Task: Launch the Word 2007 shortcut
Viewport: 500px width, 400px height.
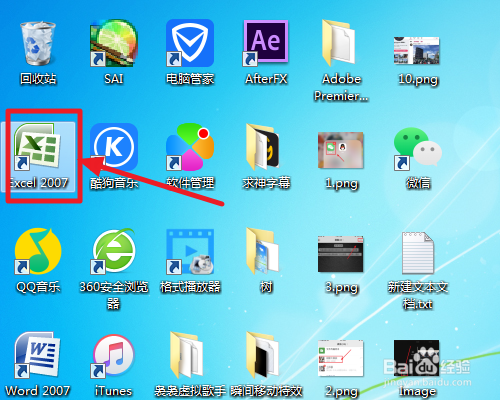Action: (x=38, y=355)
